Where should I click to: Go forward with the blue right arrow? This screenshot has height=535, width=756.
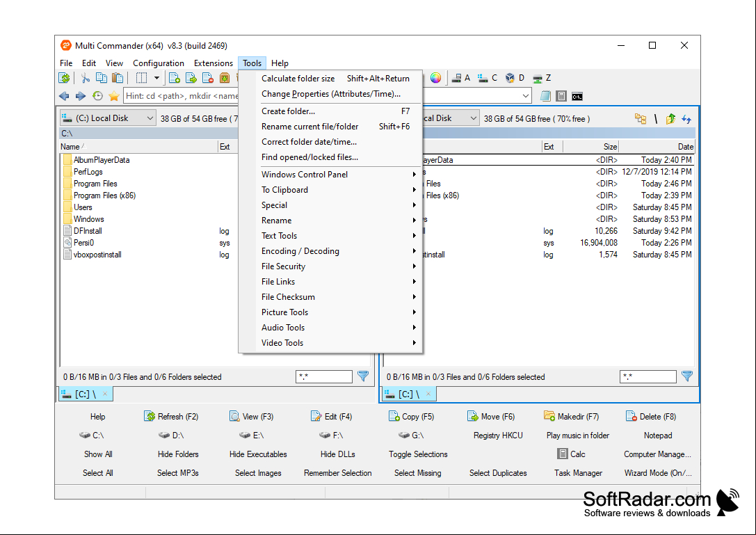point(81,96)
